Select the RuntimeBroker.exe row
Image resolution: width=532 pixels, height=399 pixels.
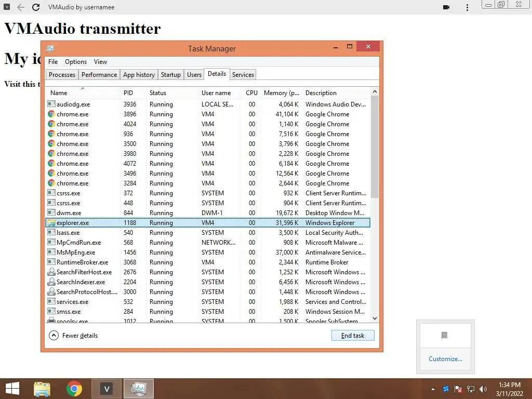click(x=208, y=262)
